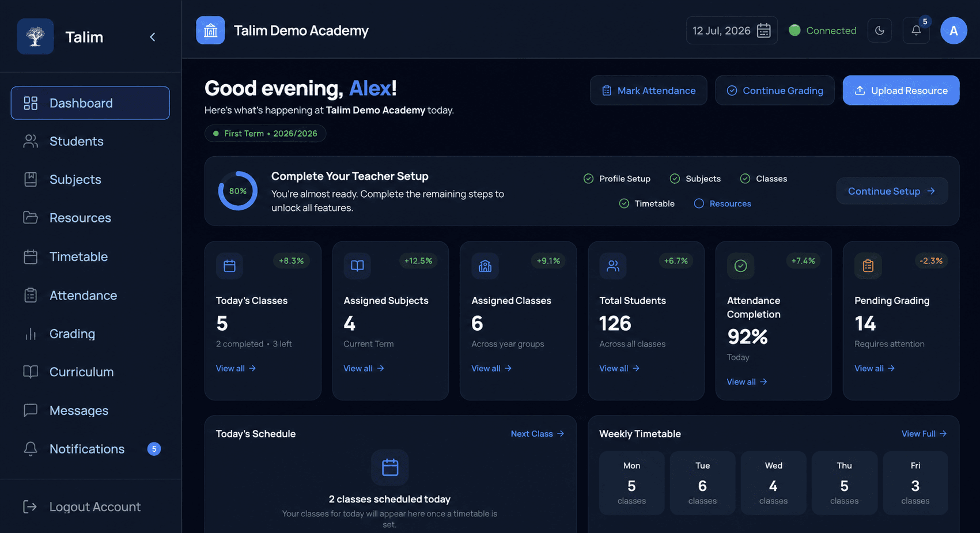Screen dimensions: 980x533
Task: Click the Today's Classes calendar icon
Action: [229, 266]
